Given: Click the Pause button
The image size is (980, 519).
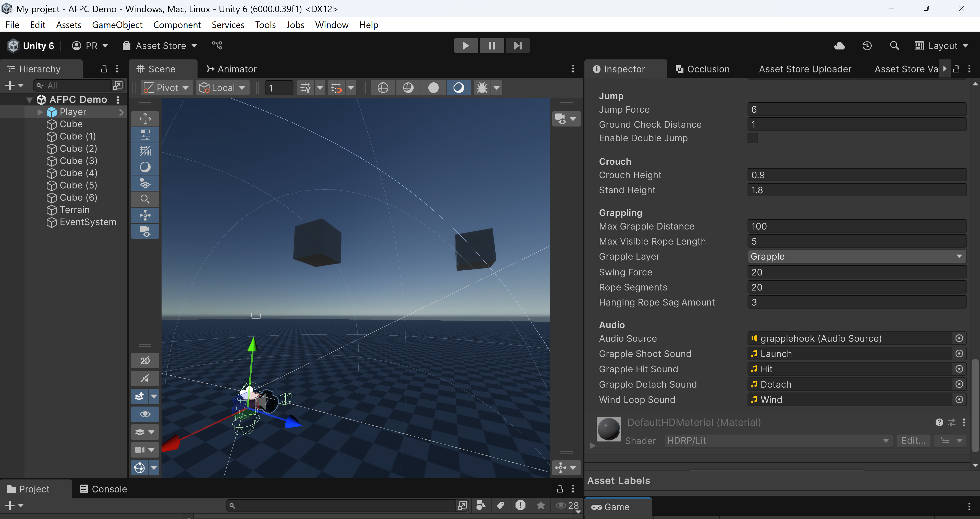Looking at the screenshot, I should 492,46.
